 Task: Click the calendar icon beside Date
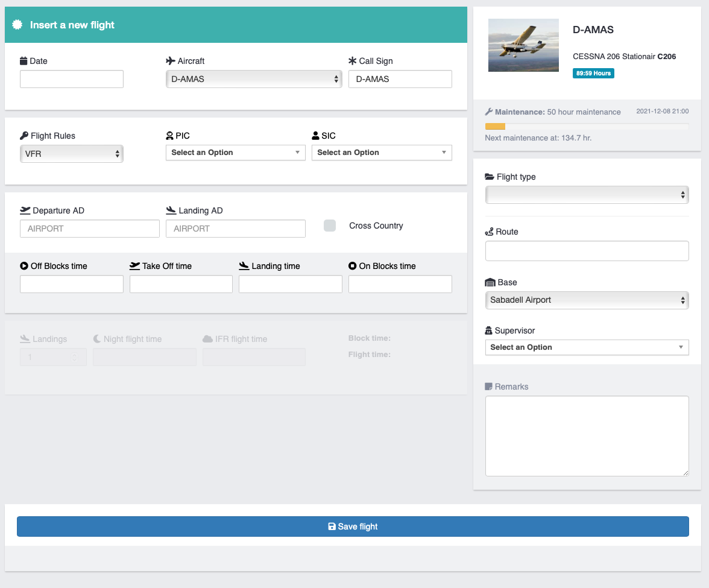[24, 61]
